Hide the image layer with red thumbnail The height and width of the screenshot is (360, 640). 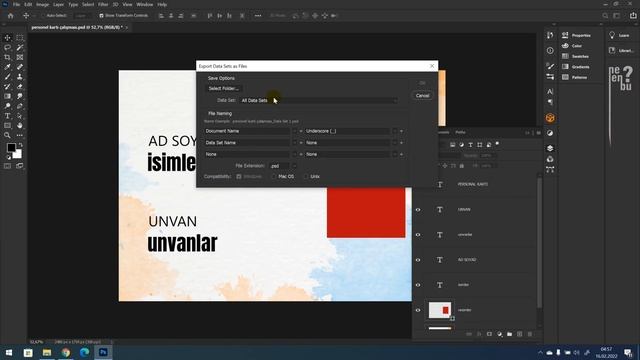coord(418,310)
